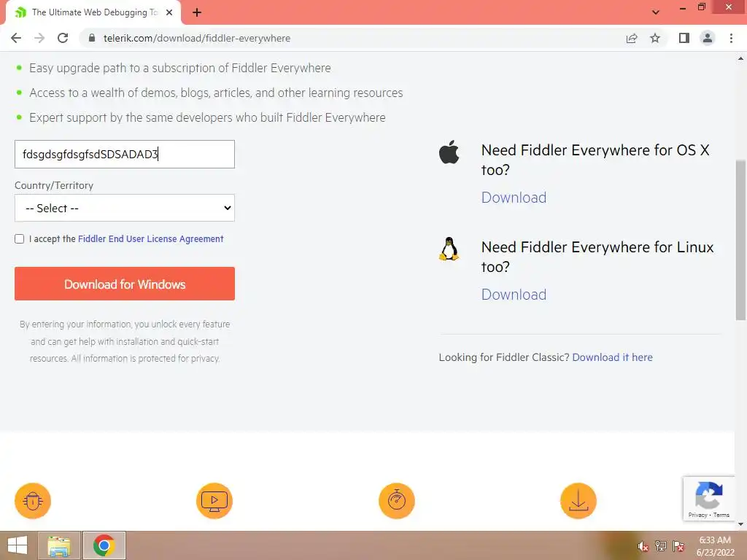The width and height of the screenshot is (747, 560).
Task: Click the address bar URL
Action: pyautogui.click(x=197, y=38)
